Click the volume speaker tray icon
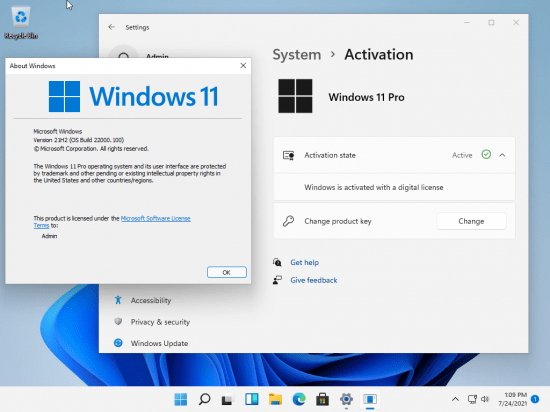Image resolution: width=550 pixels, height=412 pixels. click(485, 399)
